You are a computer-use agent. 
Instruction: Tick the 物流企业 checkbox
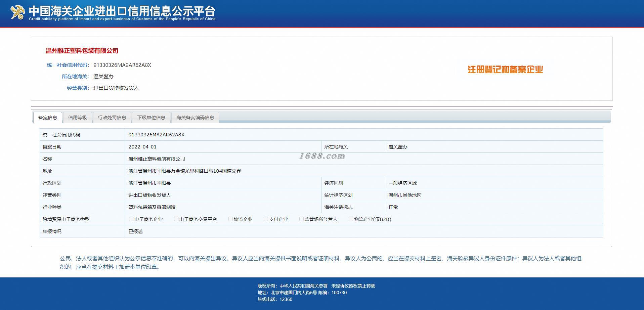pyautogui.click(x=230, y=219)
